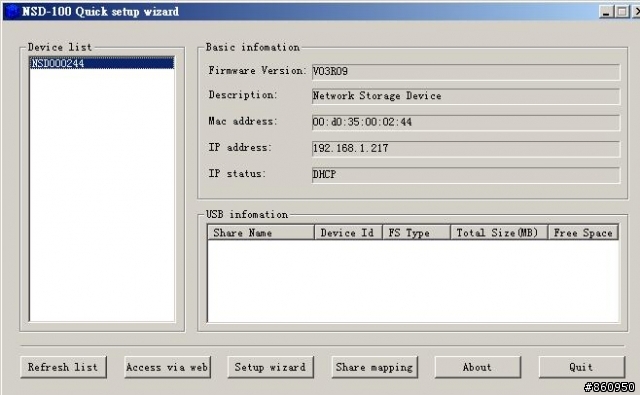Viewport: 640px width, 395px height.
Task: Click the Refresh list button
Action: [63, 367]
